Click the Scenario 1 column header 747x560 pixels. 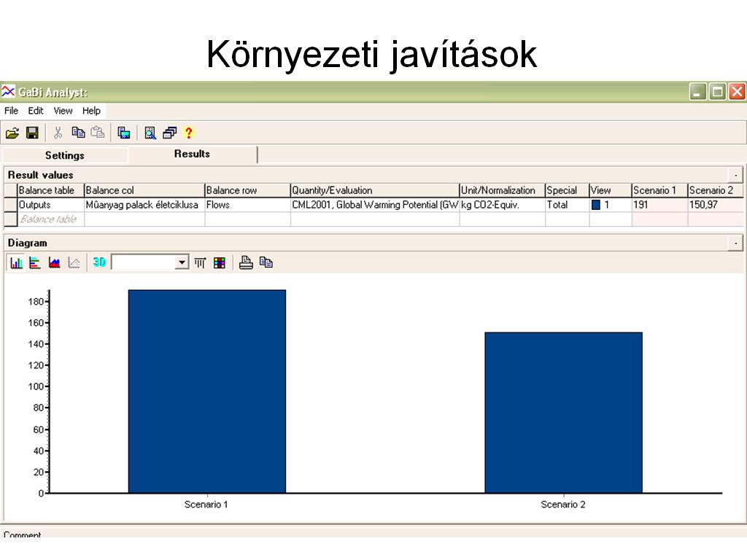659,190
